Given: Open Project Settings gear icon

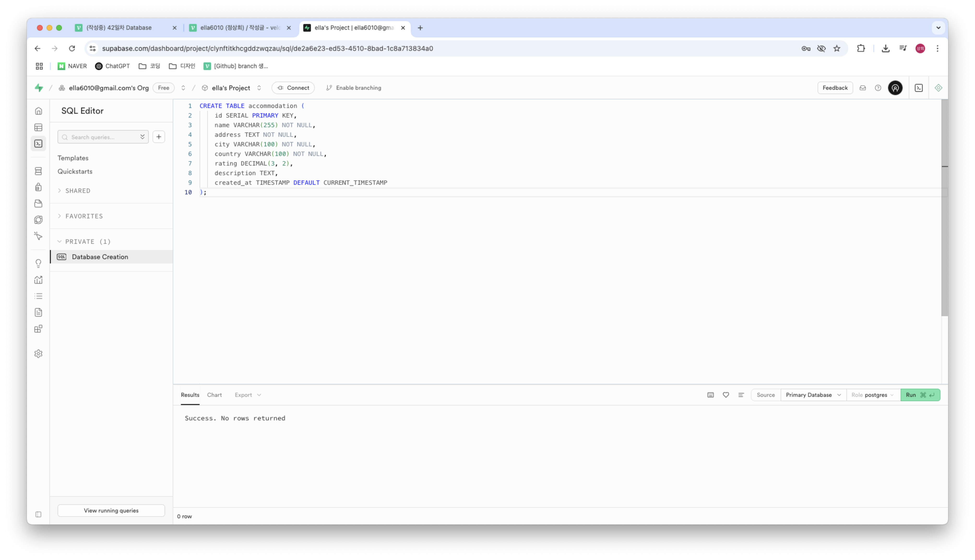Looking at the screenshot, I should tap(38, 353).
